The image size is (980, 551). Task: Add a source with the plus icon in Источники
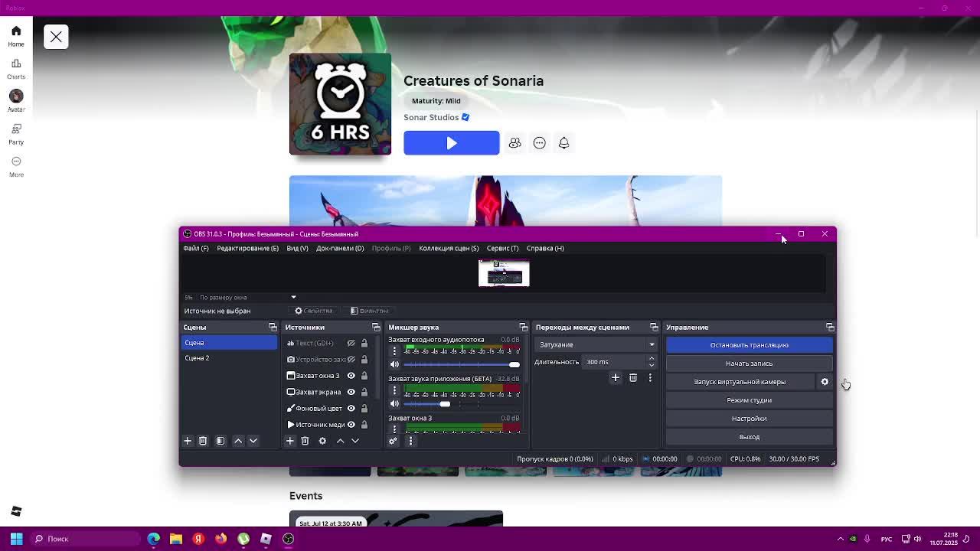290,441
